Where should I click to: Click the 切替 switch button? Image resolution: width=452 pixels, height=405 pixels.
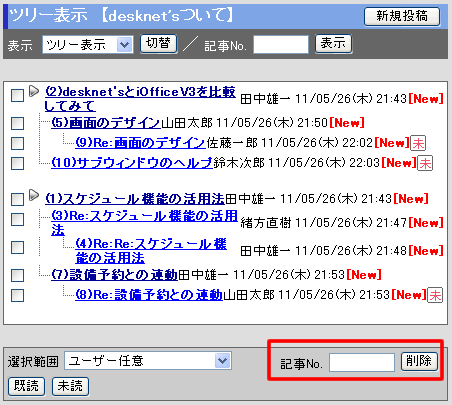click(158, 43)
